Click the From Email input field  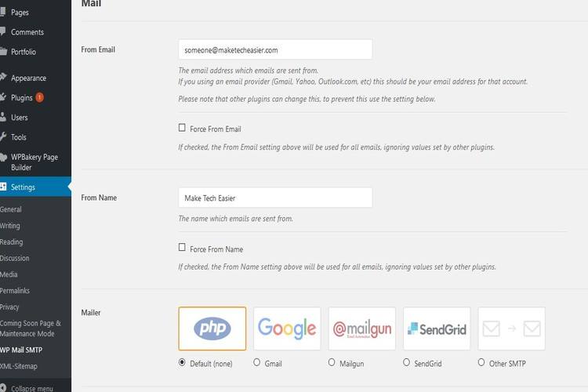(275, 50)
